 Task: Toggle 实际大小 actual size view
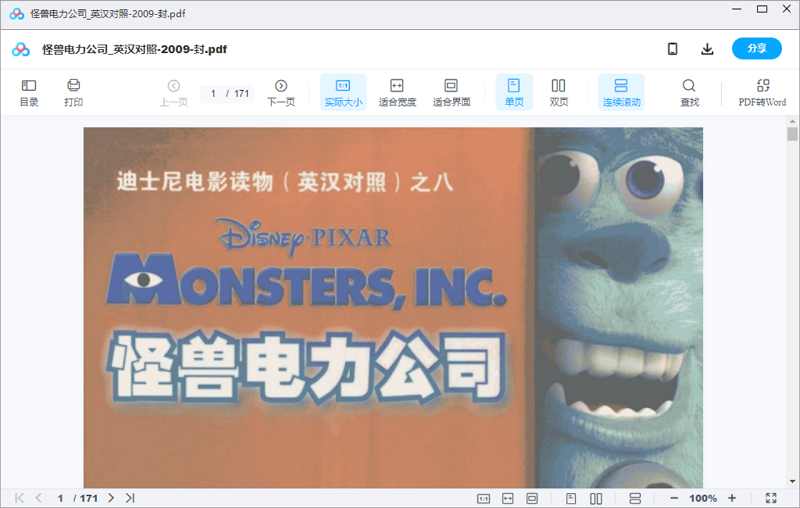(343, 92)
